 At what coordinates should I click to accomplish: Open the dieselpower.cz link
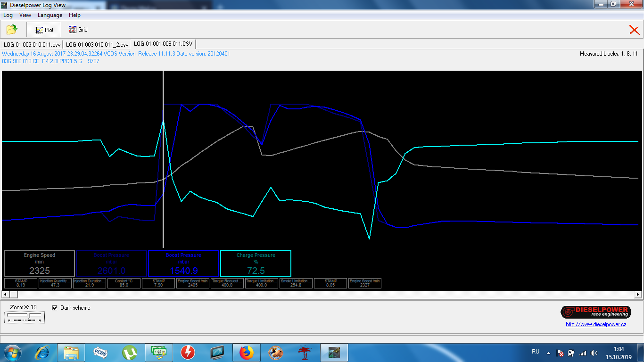coord(596,324)
